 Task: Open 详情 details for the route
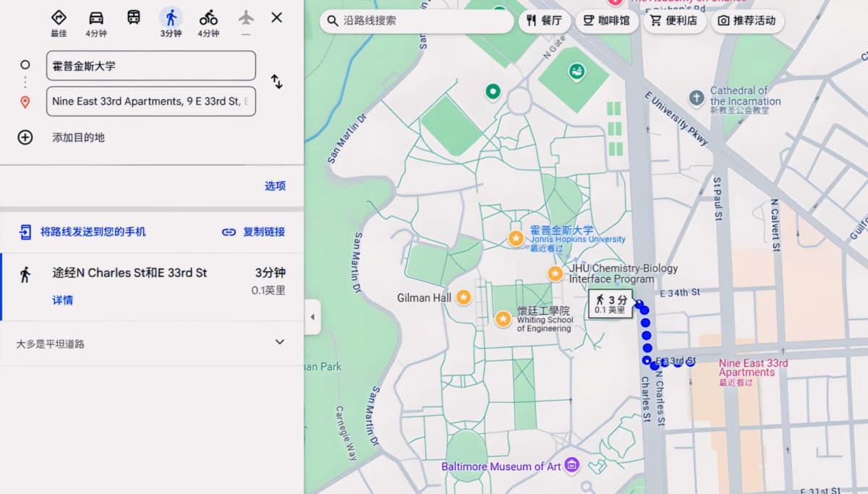[62, 300]
